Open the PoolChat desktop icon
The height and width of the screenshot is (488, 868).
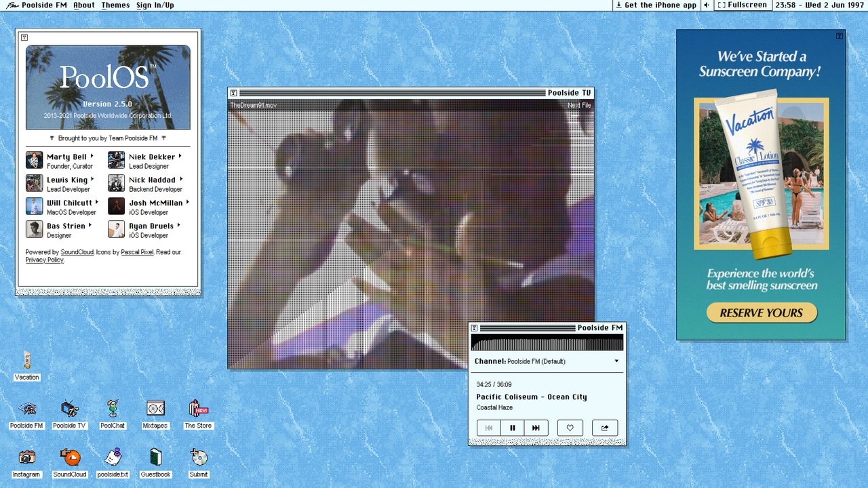[x=113, y=413]
